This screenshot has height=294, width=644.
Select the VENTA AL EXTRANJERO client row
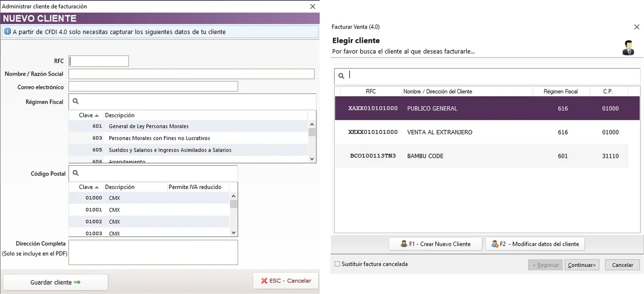click(x=482, y=132)
